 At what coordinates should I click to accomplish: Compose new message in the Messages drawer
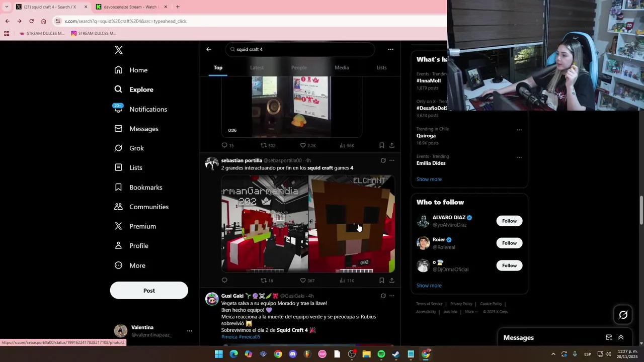coord(609,337)
